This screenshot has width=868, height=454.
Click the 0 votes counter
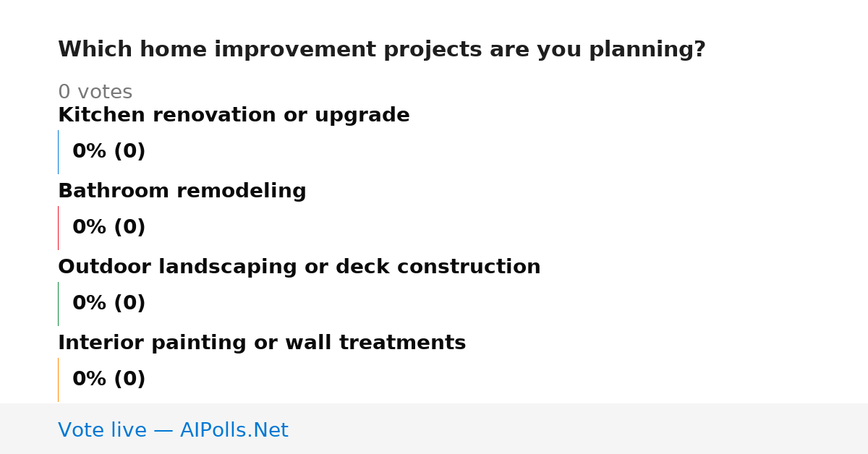(x=95, y=93)
